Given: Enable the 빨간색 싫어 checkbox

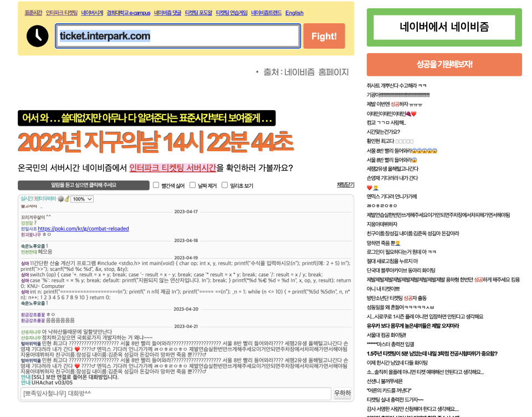Looking at the screenshot, I should (x=156, y=185).
